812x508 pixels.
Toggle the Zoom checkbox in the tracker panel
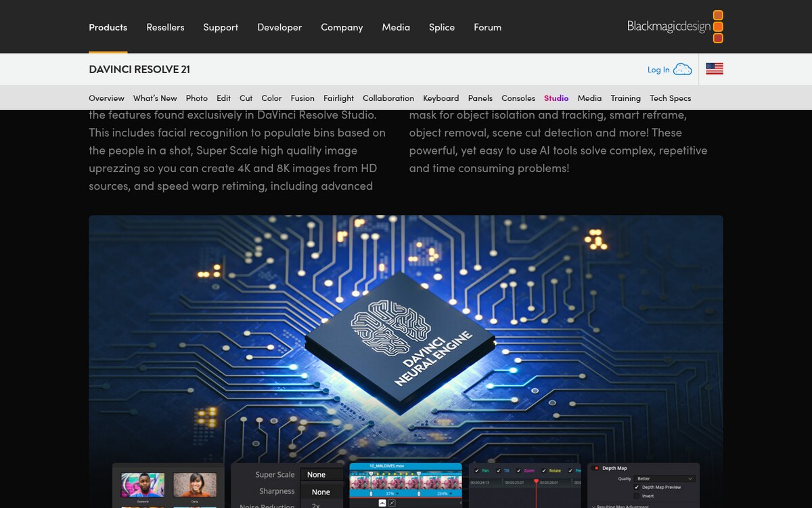pyautogui.click(x=518, y=471)
